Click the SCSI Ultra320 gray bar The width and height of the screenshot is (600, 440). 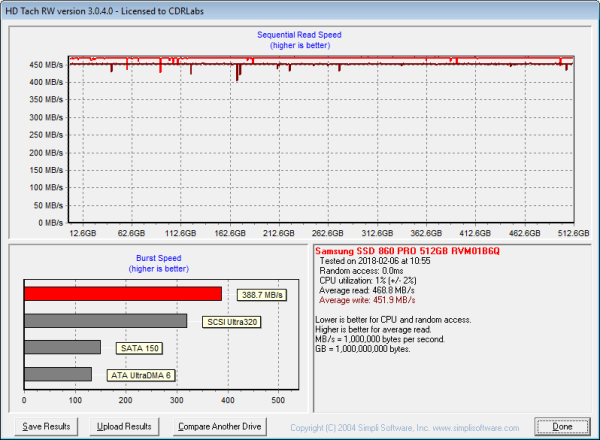(105, 321)
